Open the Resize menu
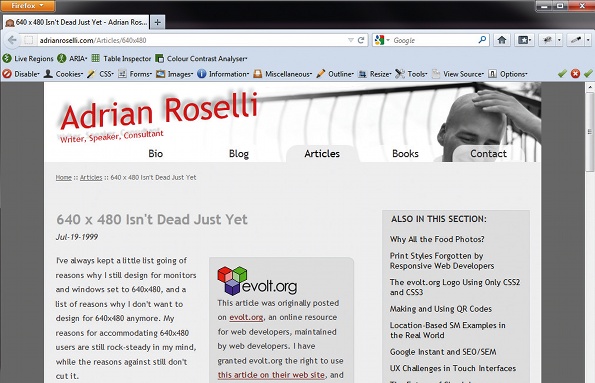Screen dimensions: 595x383 tap(375, 74)
